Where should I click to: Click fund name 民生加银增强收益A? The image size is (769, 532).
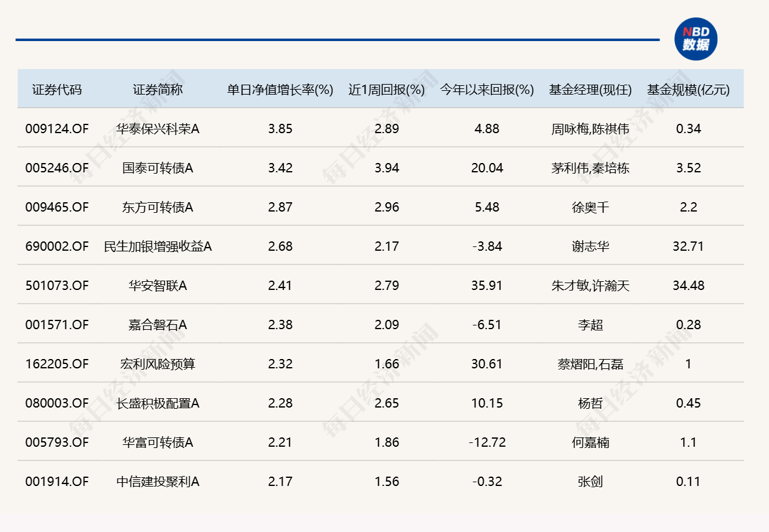[158, 246]
